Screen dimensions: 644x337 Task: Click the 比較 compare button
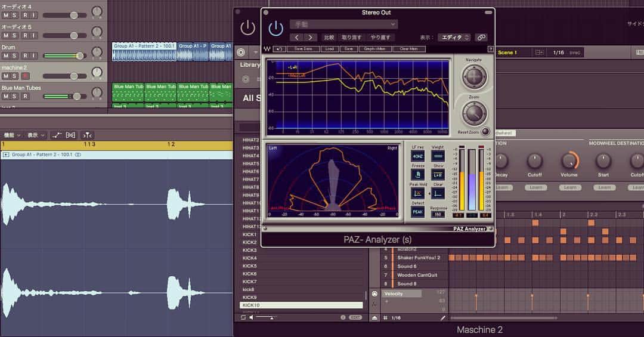[329, 38]
